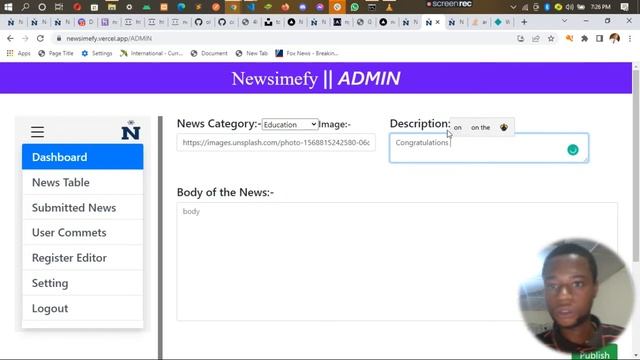Viewport: 640px width, 360px height.
Task: Click the page vertical scrollbar
Action: 636,165
